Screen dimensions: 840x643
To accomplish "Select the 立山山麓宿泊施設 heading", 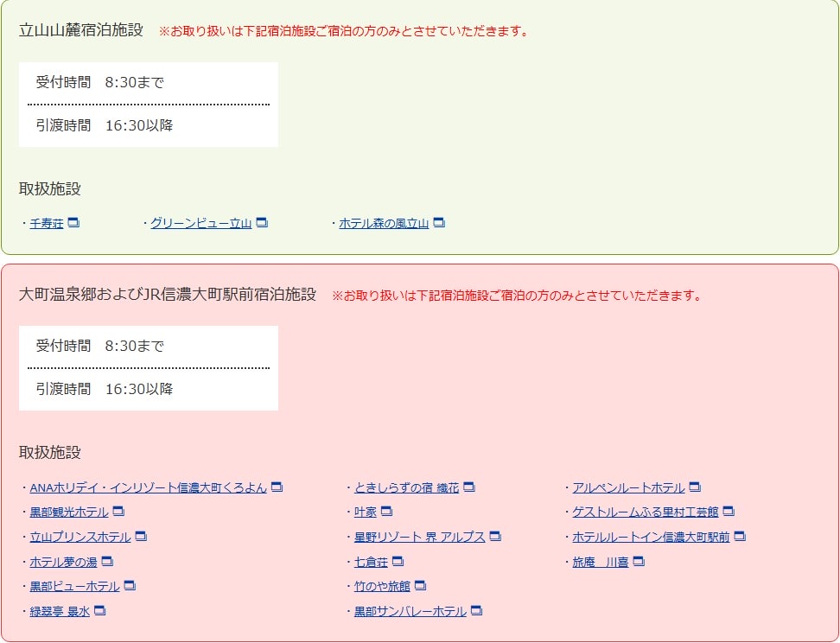I will click(81, 30).
